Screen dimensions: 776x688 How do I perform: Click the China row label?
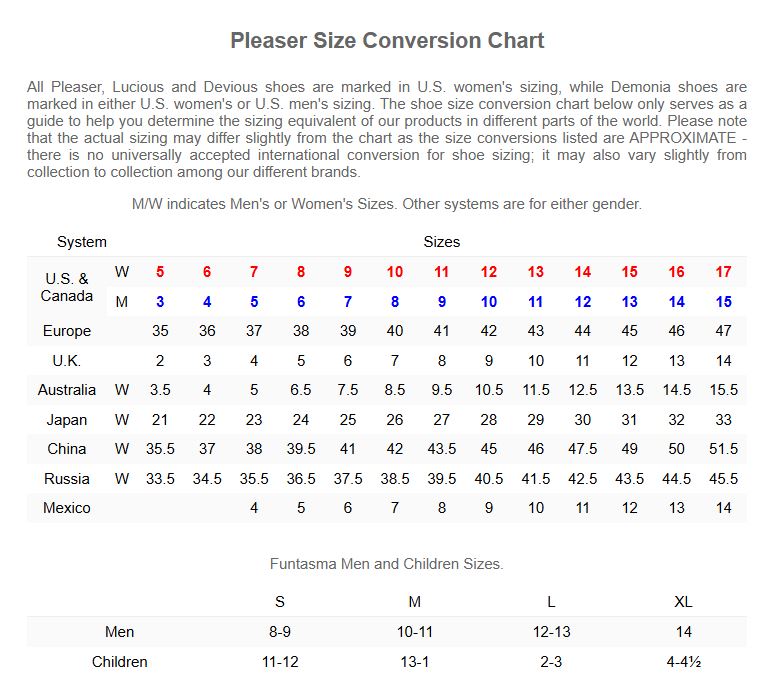tap(67, 449)
